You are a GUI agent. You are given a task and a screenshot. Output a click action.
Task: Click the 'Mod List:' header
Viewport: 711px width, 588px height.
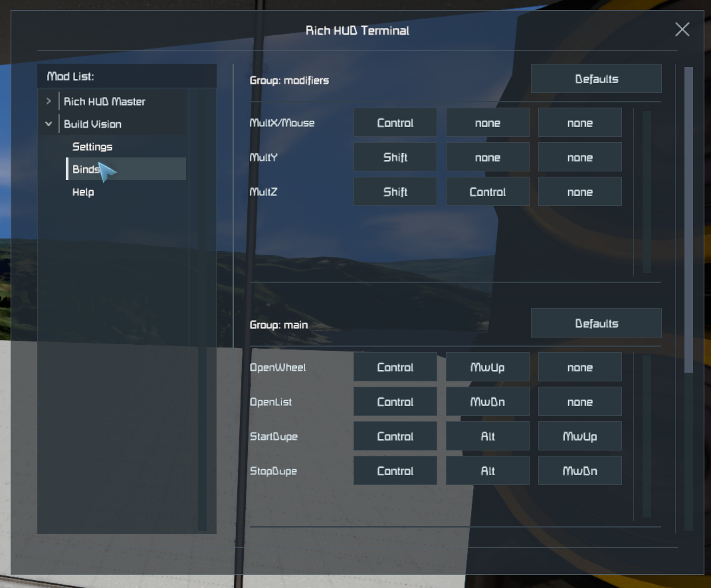(x=70, y=76)
